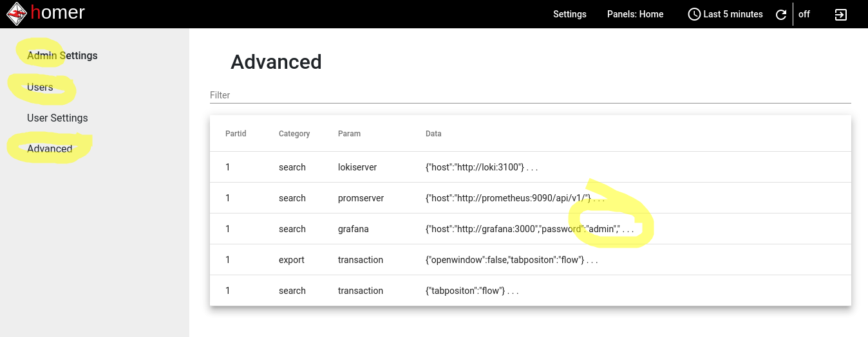Open User Settings in the sidebar
This screenshot has height=337, width=868.
tap(57, 118)
